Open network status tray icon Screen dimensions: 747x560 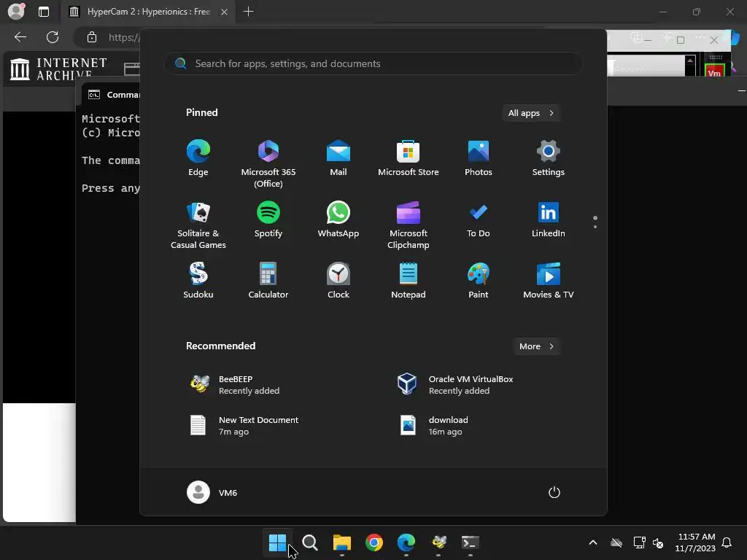tap(639, 542)
